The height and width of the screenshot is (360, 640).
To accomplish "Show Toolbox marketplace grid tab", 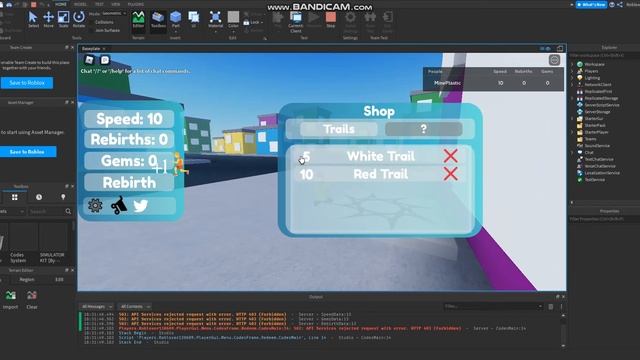I will pyautogui.click(x=15, y=197).
